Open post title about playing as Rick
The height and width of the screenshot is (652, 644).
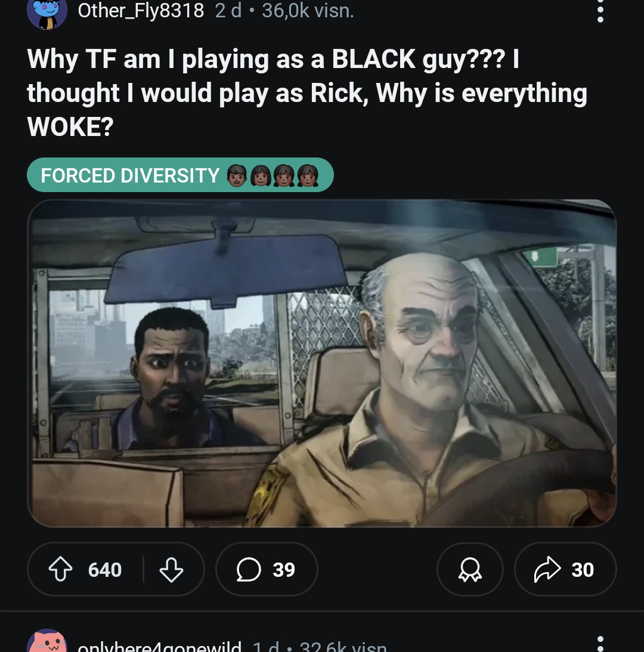pyautogui.click(x=307, y=92)
